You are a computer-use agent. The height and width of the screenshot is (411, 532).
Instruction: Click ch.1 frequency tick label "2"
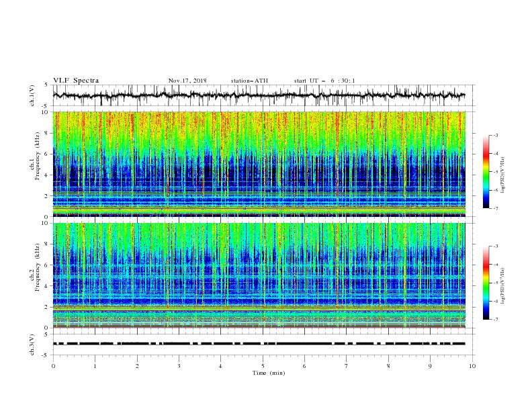pos(47,196)
